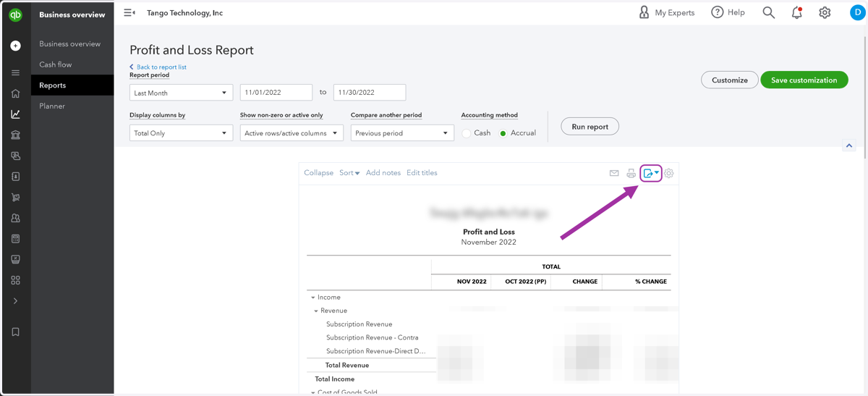Open Planner in side menu
This screenshot has height=396, width=868.
click(x=52, y=106)
